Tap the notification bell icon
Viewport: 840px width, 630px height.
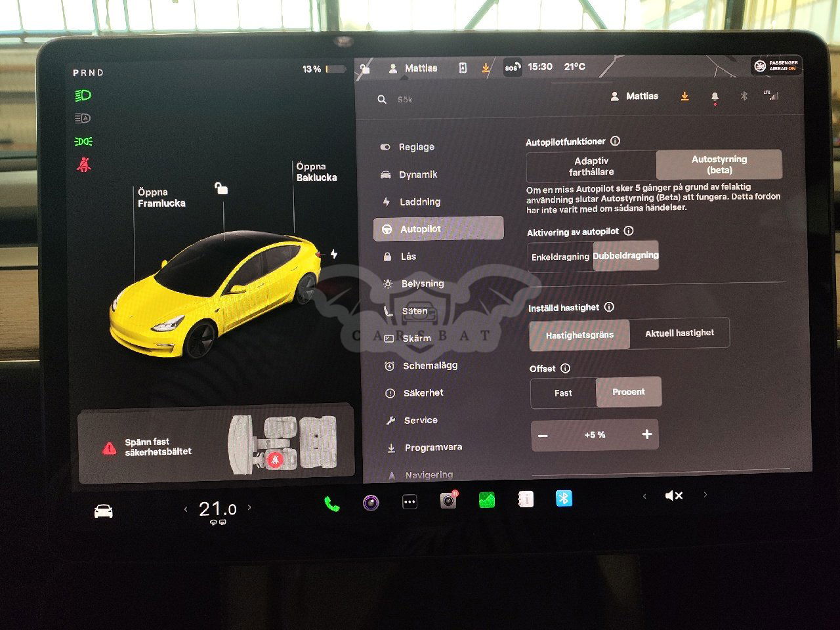715,96
